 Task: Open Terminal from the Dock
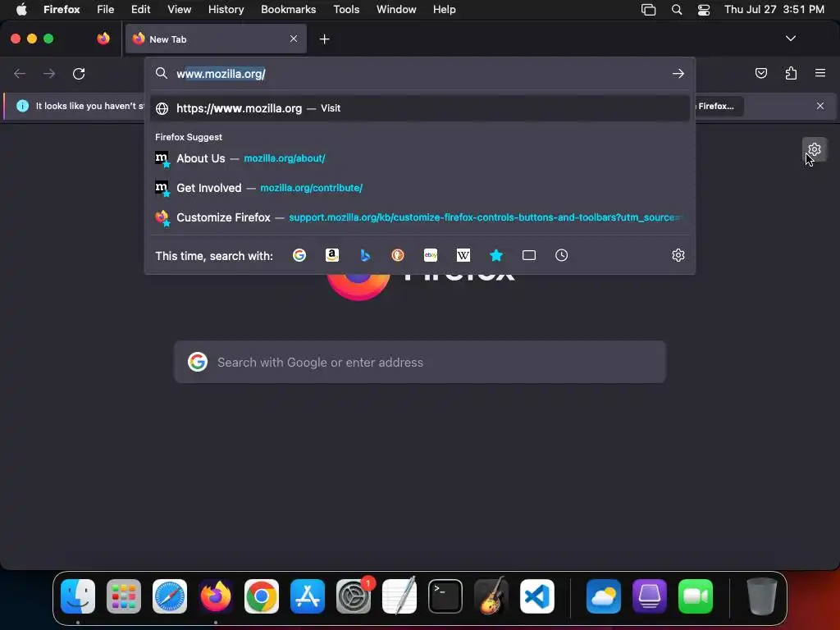click(445, 596)
